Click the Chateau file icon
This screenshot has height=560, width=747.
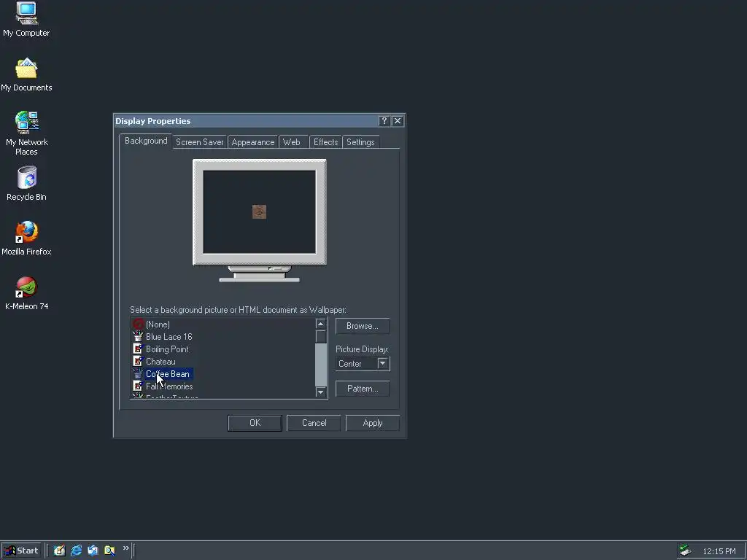pos(138,362)
